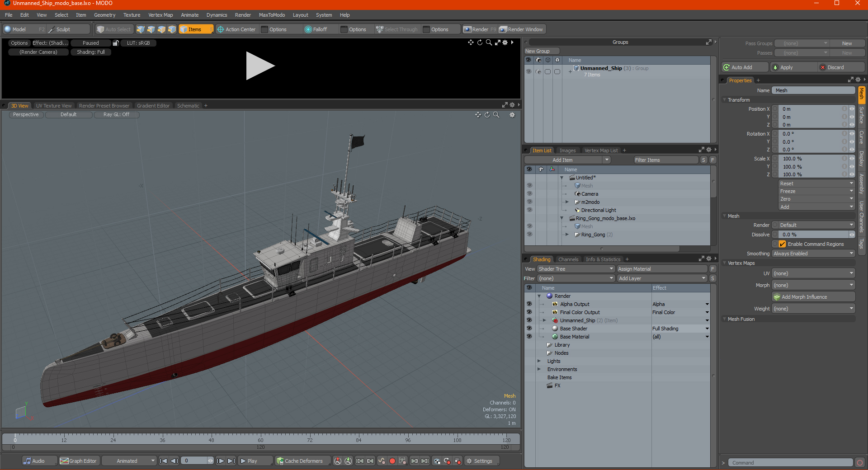Click the Dissolve 0.0 % slider field
The height and width of the screenshot is (470, 868).
[813, 235]
